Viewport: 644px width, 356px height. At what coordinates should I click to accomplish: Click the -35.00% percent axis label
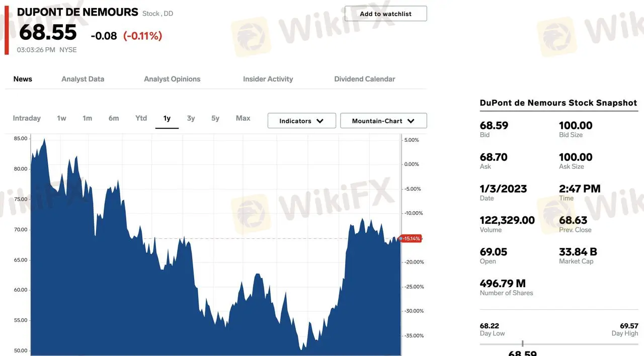coord(414,335)
